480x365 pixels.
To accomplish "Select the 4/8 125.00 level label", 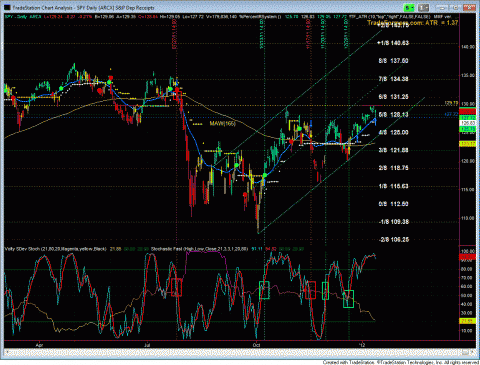I will point(393,132).
